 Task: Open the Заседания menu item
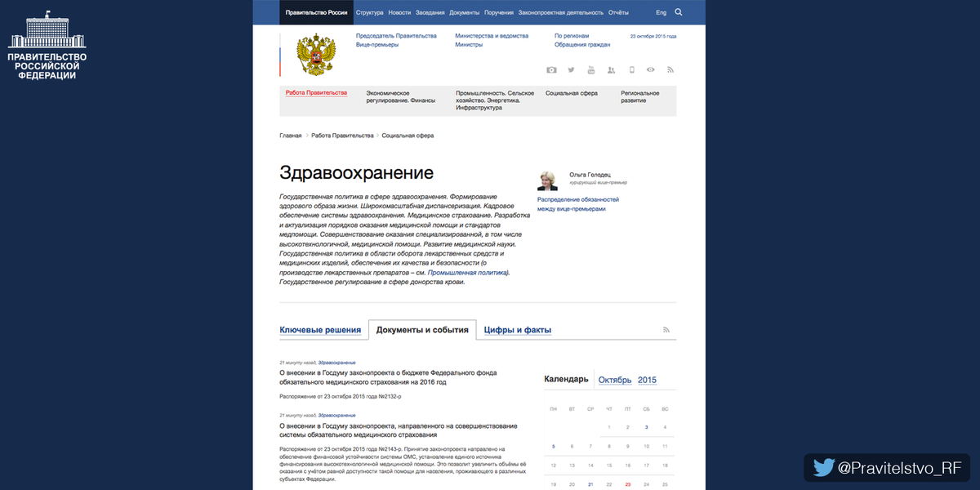pyautogui.click(x=430, y=12)
